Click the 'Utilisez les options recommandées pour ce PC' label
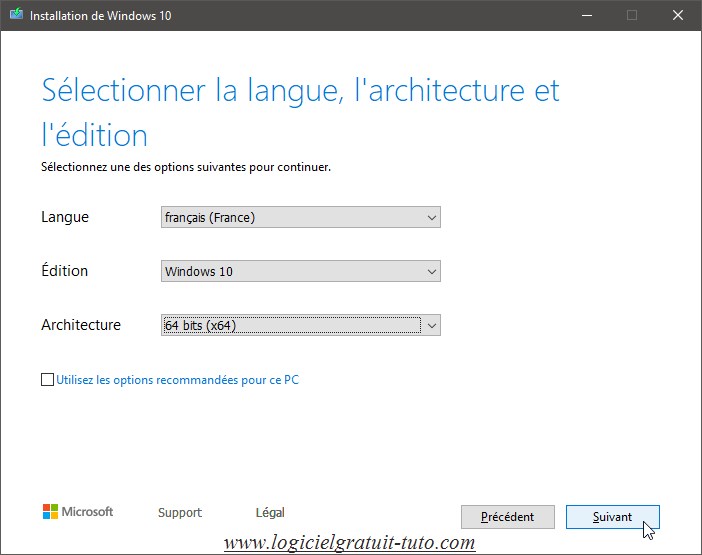The height and width of the screenshot is (555, 702). click(x=177, y=380)
